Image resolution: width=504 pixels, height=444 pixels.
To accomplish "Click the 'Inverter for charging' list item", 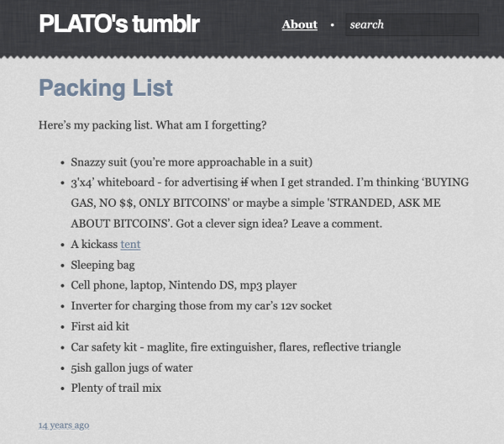I will click(202, 306).
